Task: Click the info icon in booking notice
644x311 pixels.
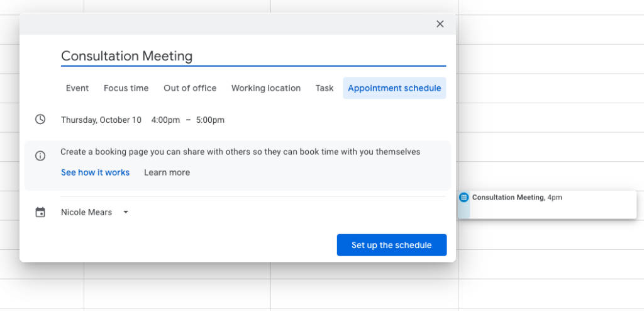Action: tap(40, 156)
